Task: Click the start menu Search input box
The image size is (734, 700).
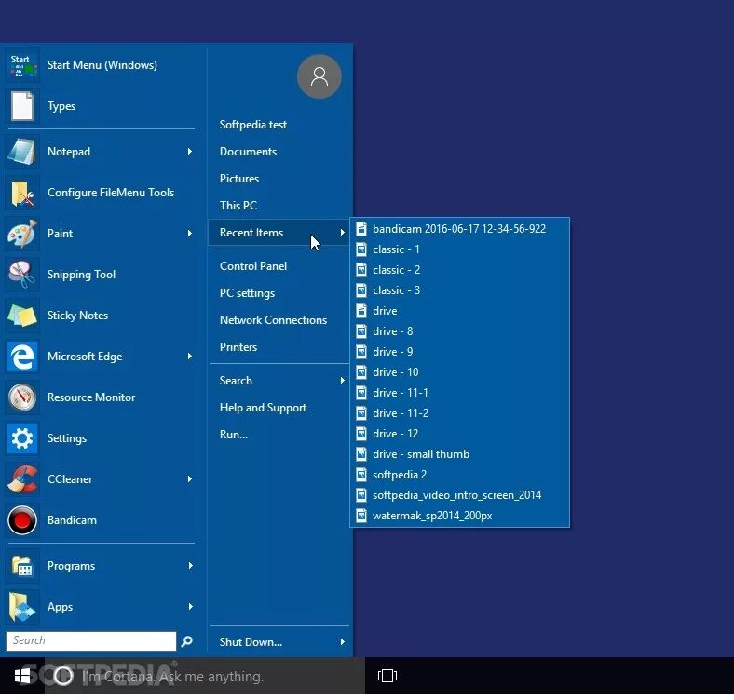Action: (91, 641)
